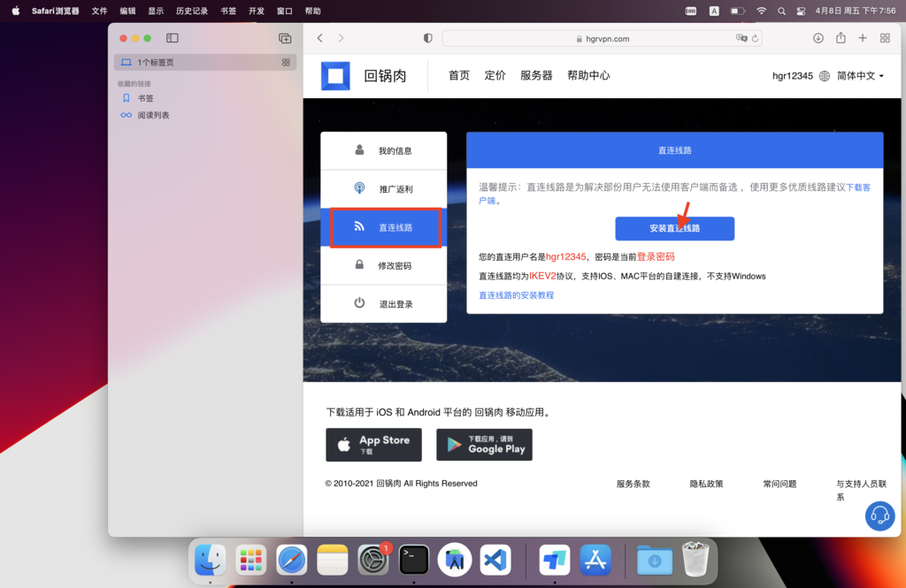Select 阅读列表 in the sidebar
The width and height of the screenshot is (906, 588).
click(x=153, y=115)
